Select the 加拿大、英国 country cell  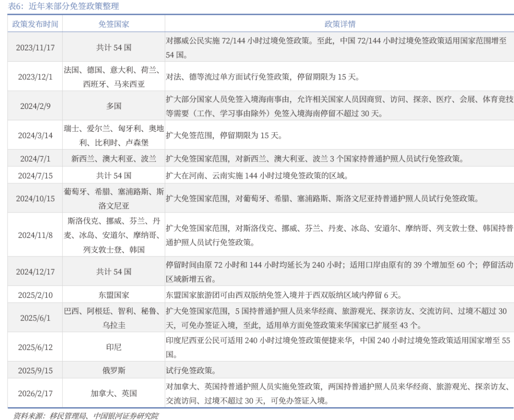coord(114,393)
